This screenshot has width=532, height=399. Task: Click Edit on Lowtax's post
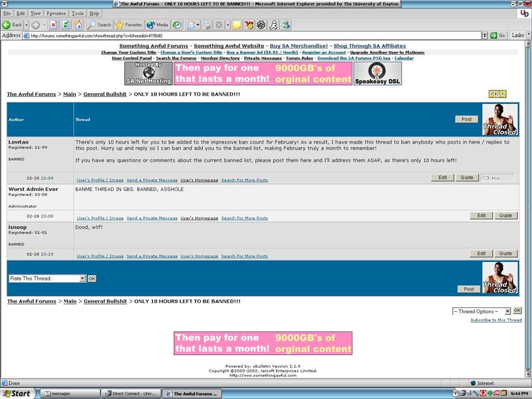[442, 178]
